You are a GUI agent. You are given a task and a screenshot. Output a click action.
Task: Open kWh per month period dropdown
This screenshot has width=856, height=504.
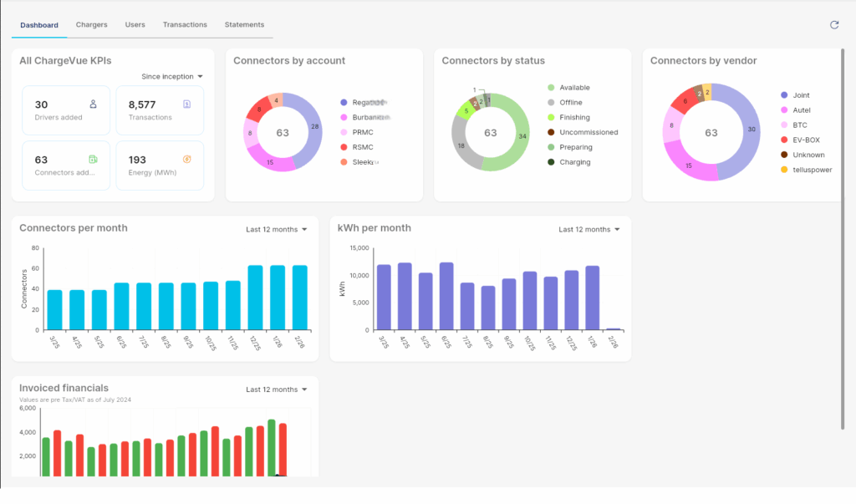[x=589, y=230]
